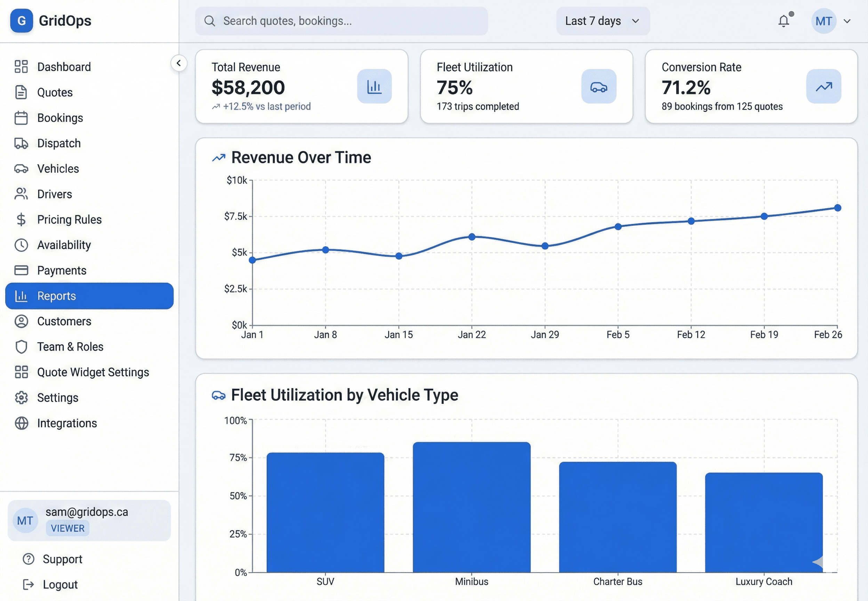868x601 pixels.
Task: Go to the Bookings page
Action: (60, 118)
